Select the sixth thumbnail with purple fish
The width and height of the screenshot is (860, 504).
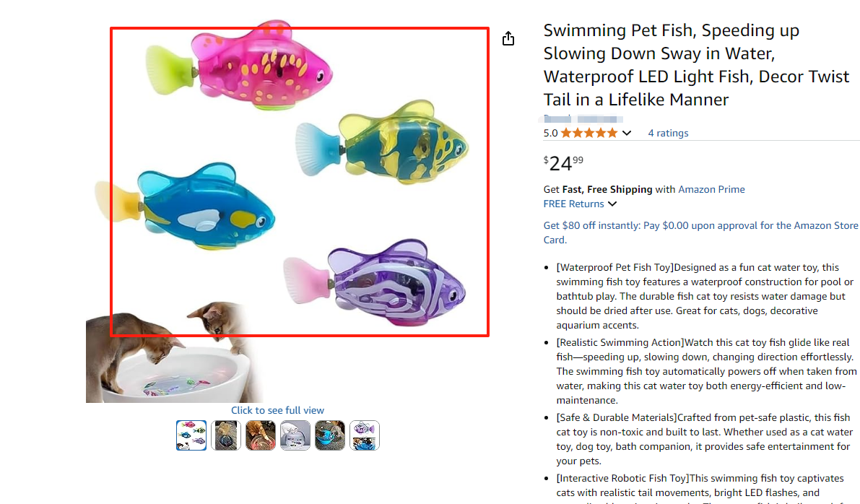365,435
